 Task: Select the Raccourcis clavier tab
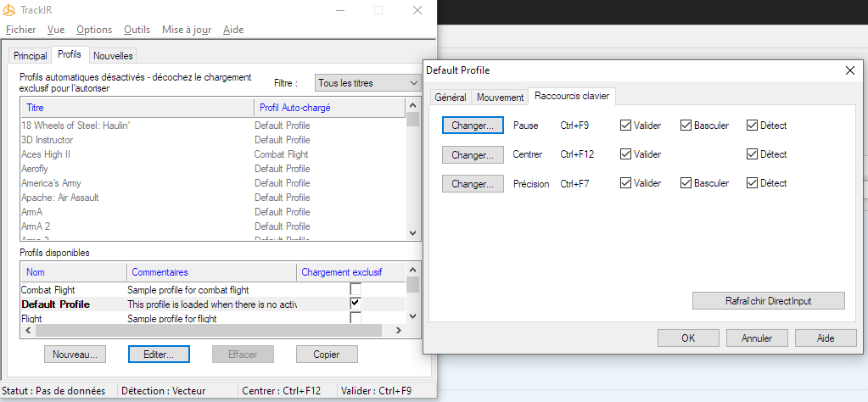click(572, 96)
